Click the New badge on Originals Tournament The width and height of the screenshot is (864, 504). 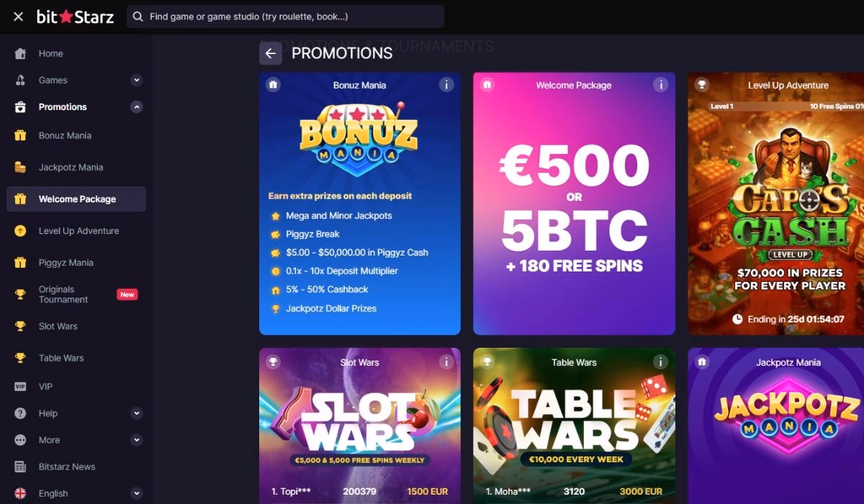127,294
